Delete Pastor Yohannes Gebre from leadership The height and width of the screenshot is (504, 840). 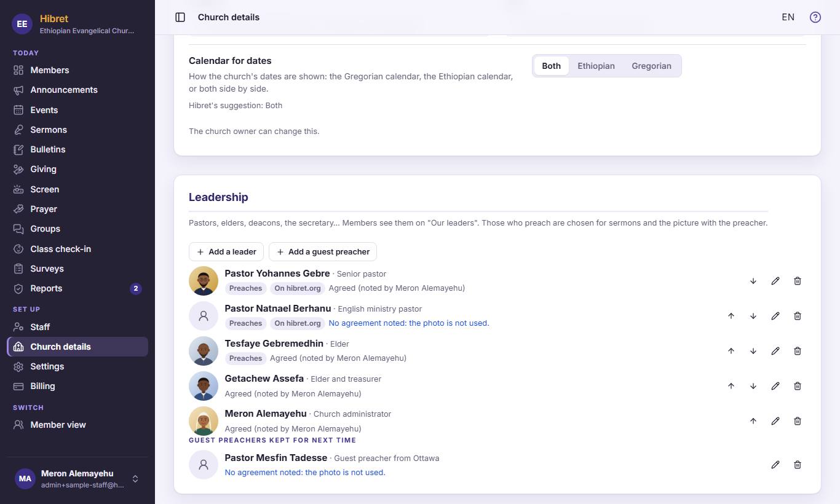pos(798,281)
